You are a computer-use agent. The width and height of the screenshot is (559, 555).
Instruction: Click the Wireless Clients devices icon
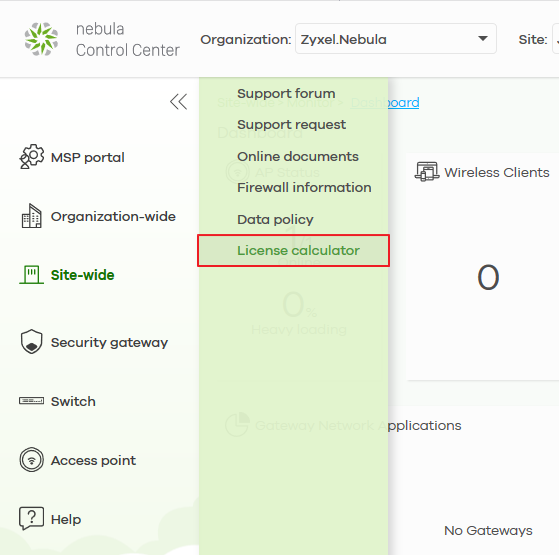427,171
